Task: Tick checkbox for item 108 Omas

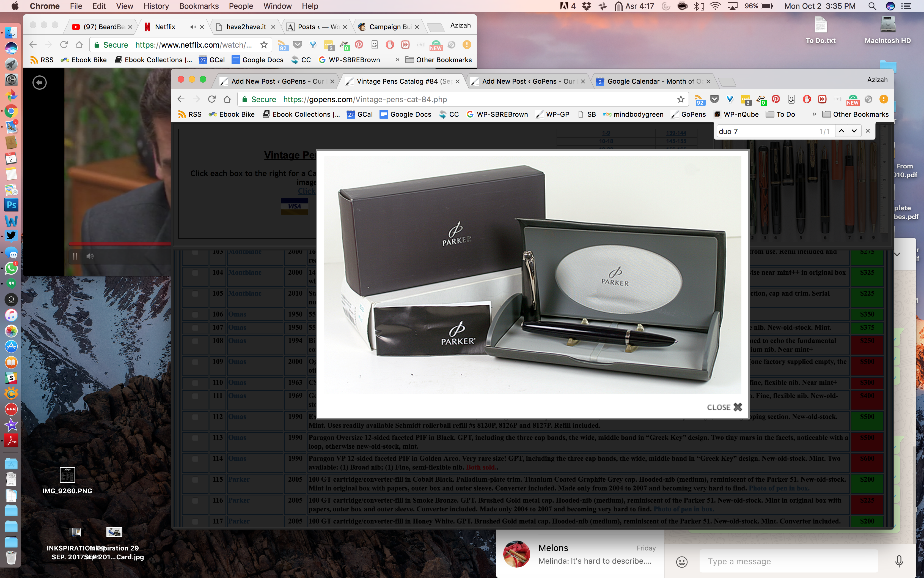Action: [195, 341]
